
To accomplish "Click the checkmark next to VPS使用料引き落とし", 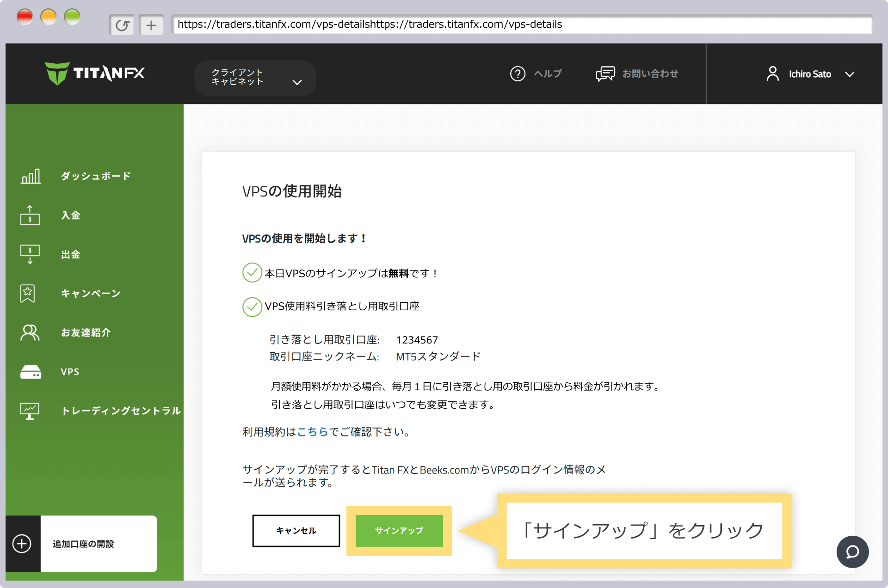I will coord(252,306).
